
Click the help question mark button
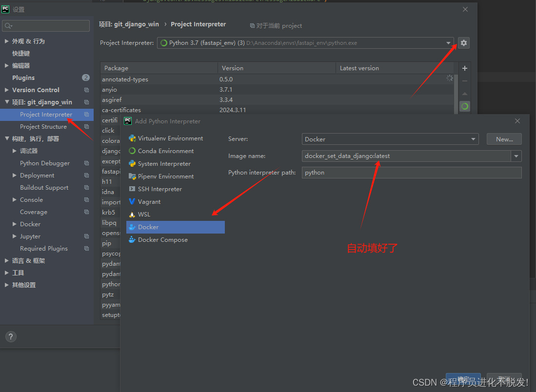pos(11,336)
